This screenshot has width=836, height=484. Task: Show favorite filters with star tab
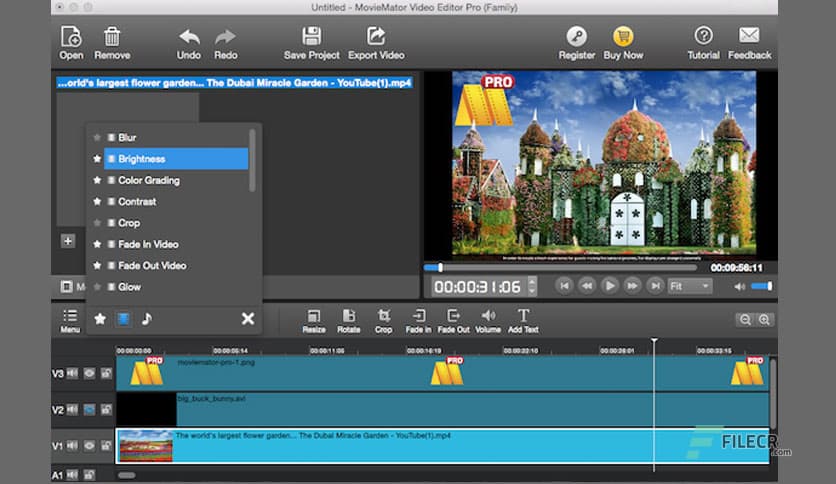pos(100,319)
